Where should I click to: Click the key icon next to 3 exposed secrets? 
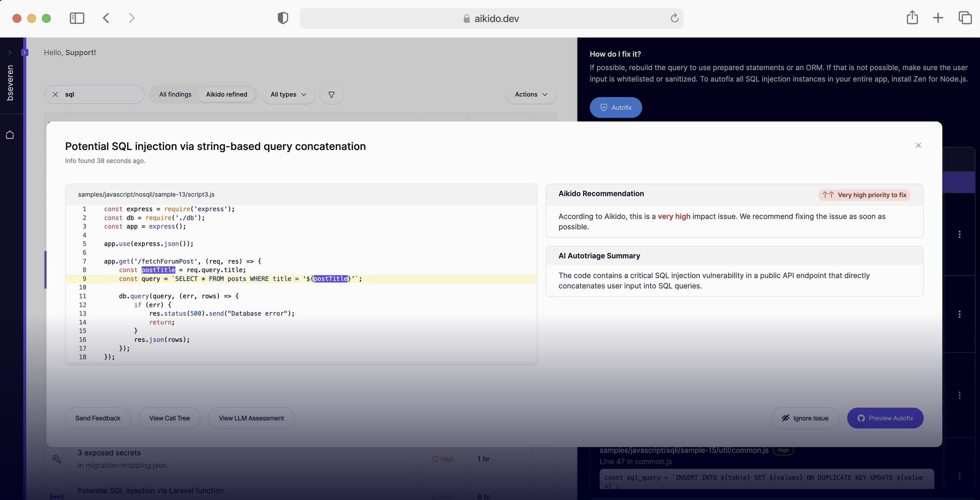pos(57,459)
